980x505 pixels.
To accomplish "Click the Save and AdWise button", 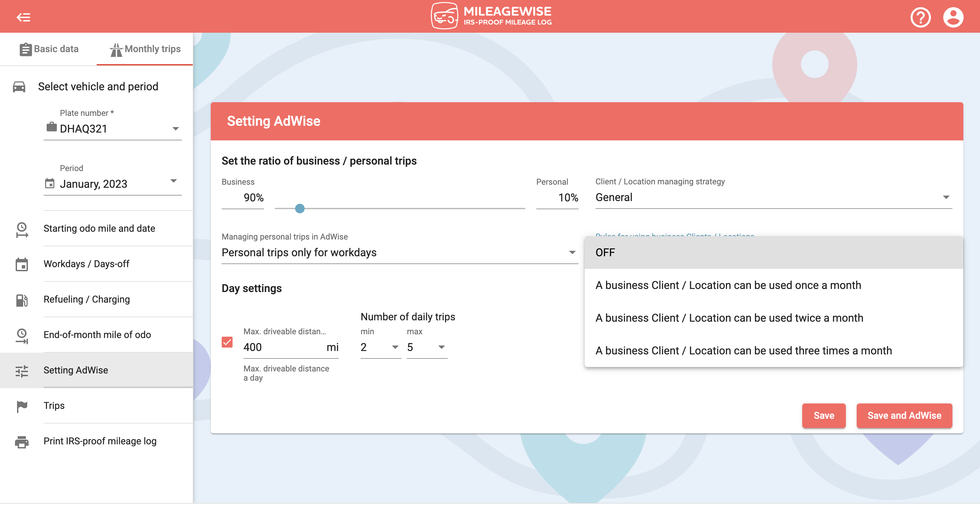I will 904,415.
